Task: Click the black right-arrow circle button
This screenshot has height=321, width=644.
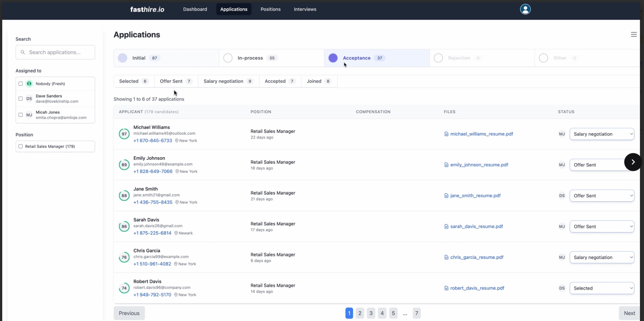Action: click(x=632, y=162)
